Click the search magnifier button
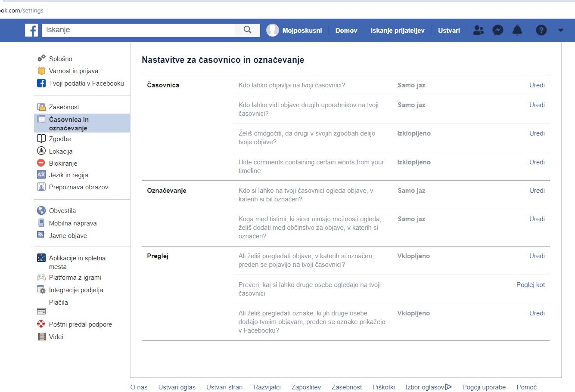This screenshot has height=392, width=575. click(247, 30)
